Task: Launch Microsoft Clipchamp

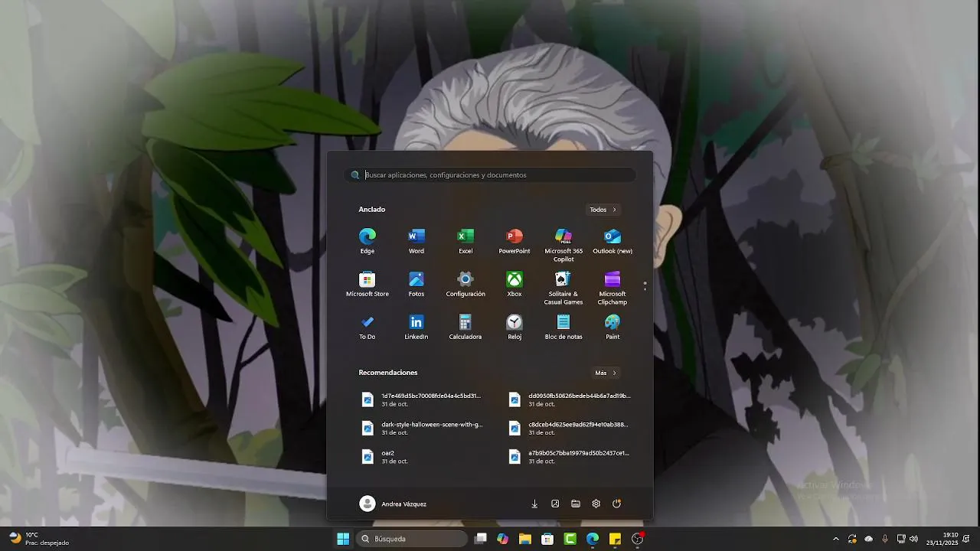Action: tap(612, 288)
